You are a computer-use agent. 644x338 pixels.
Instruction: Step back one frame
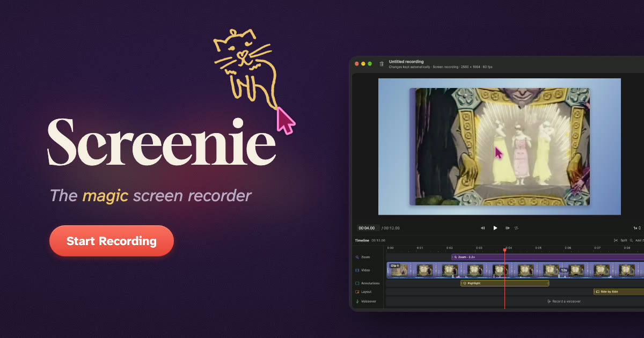coord(482,228)
